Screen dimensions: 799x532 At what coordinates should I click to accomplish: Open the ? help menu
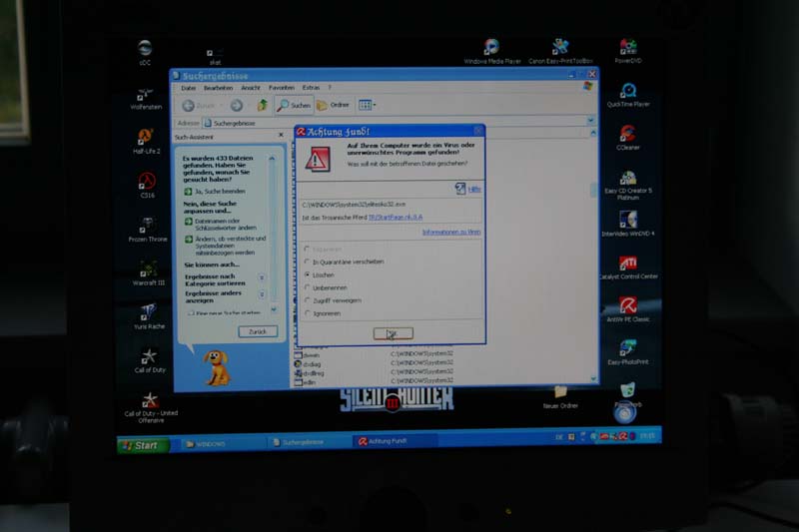[x=330, y=88]
